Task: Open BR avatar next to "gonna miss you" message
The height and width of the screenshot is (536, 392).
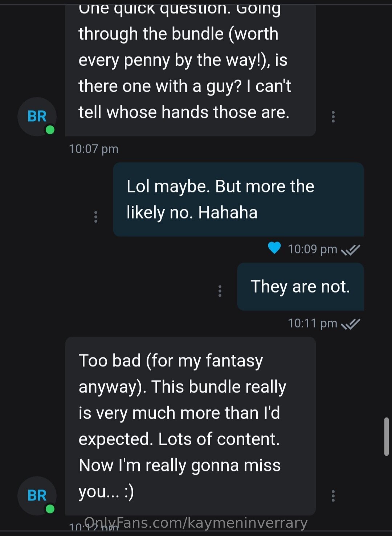Action: pos(37,496)
